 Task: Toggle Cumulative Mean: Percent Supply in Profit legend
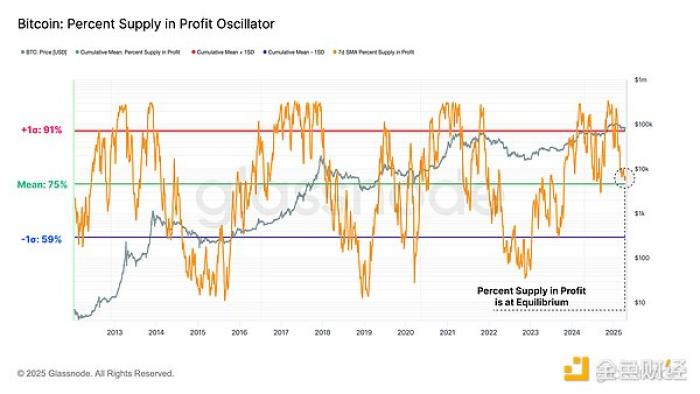(128, 52)
